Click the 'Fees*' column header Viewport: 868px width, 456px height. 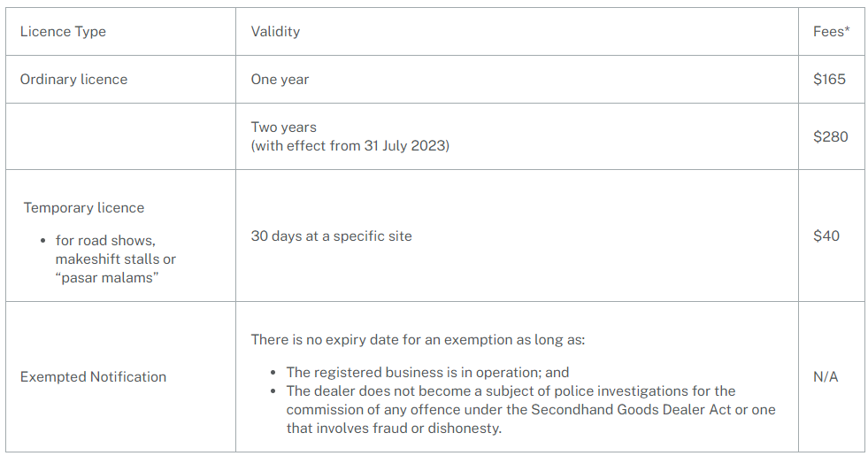pos(831,32)
